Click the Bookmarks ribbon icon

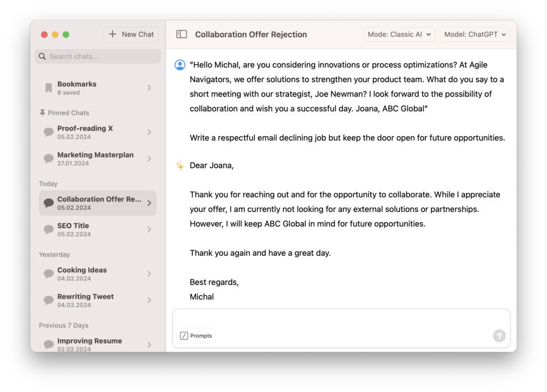(x=49, y=88)
